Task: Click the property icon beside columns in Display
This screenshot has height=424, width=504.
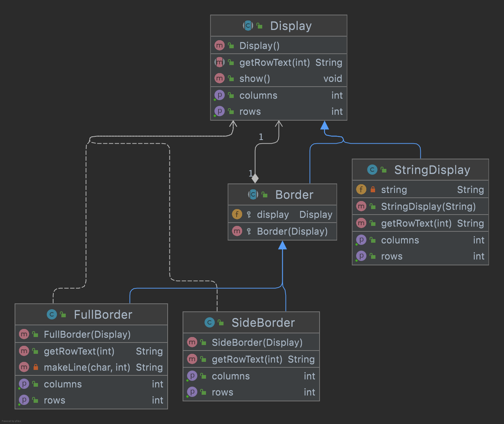Action: coord(219,95)
